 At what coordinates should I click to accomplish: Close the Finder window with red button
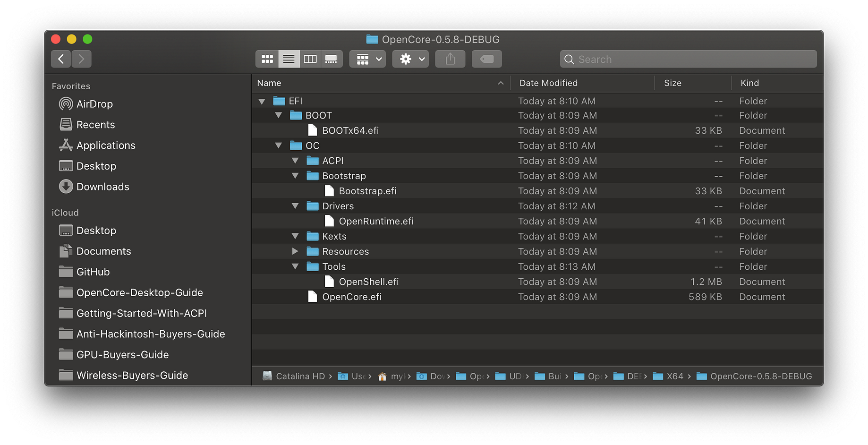click(56, 39)
